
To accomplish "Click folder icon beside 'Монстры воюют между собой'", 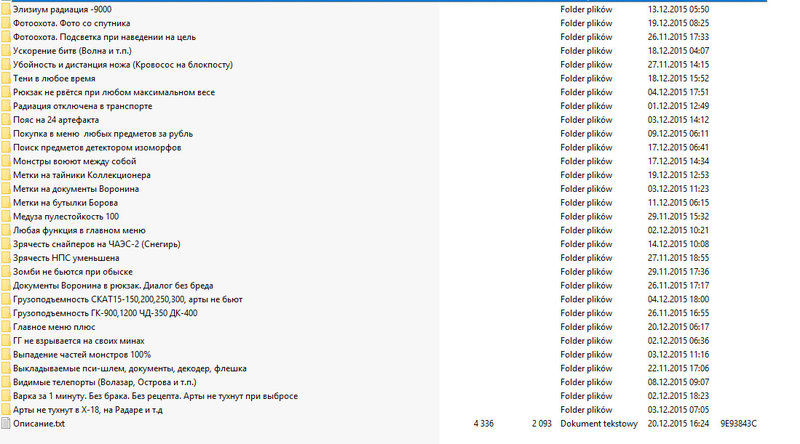I will 5,161.
